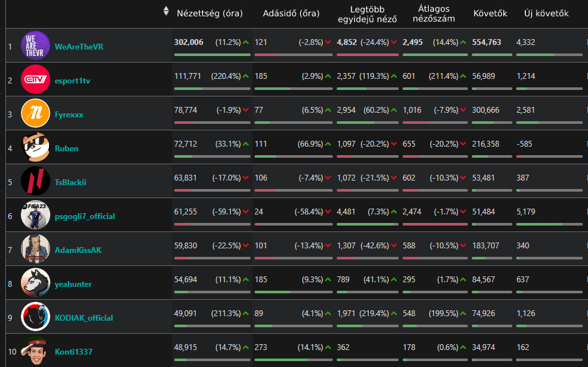588x367 pixels.
Task: Sort by Legtöbb egyidejű néző column
Action: point(365,13)
